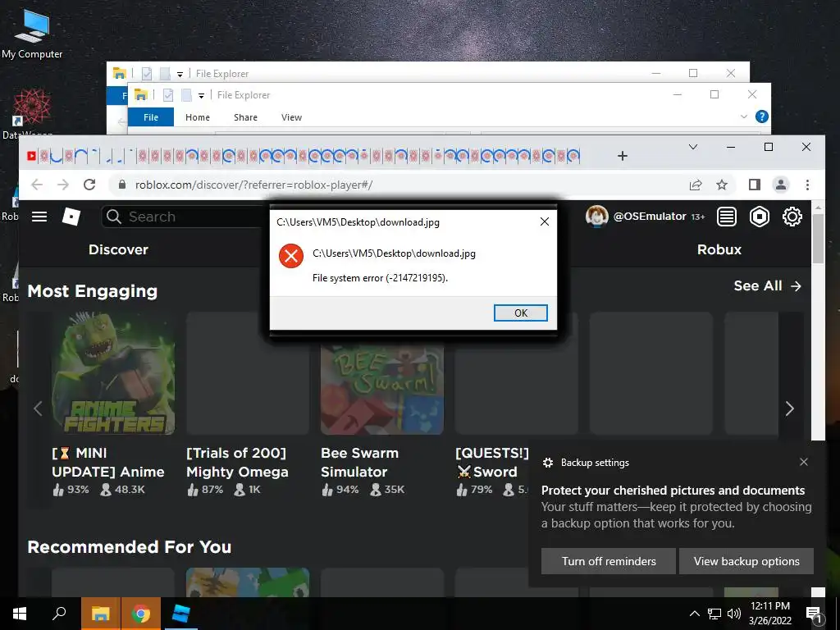
Task: Open the Chrome profile avatar icon
Action: tap(781, 185)
